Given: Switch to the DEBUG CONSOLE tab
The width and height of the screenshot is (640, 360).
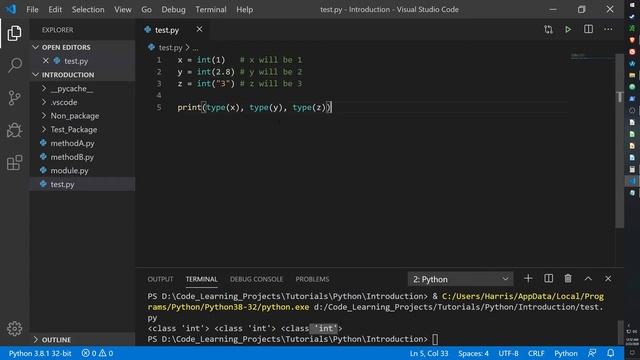Looking at the screenshot, I should click(x=256, y=279).
